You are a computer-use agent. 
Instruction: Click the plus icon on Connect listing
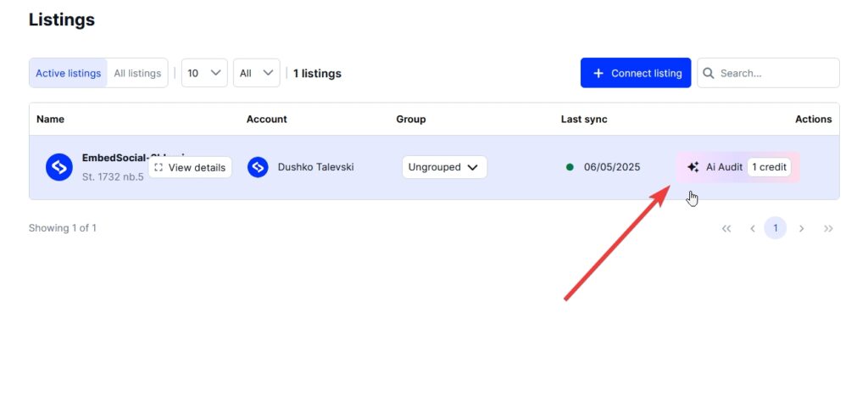598,73
